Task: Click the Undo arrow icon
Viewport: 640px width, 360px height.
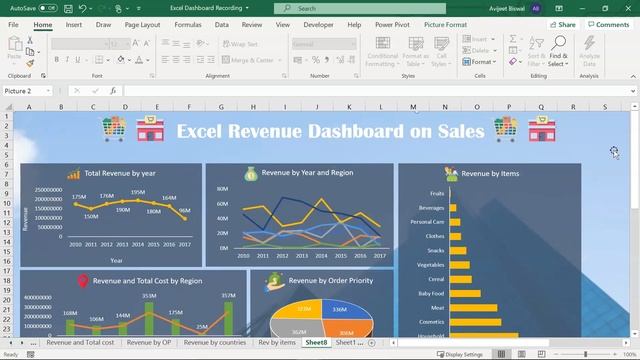Action: 82,8
